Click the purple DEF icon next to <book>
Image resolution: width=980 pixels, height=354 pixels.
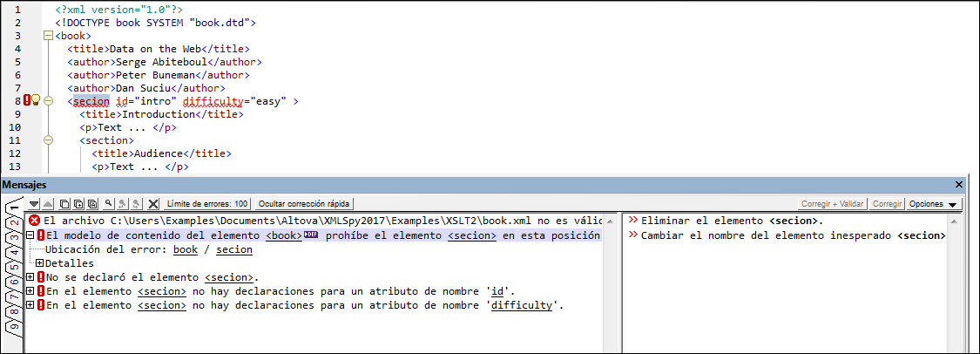[x=309, y=235]
